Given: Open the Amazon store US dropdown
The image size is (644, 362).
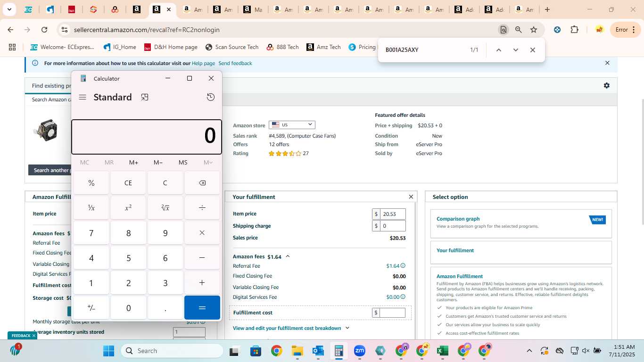Looking at the screenshot, I should (292, 125).
